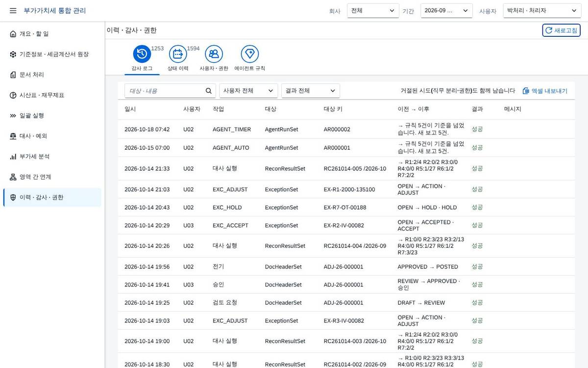Image resolution: width=588 pixels, height=368 pixels.
Task: Click the scale icon beside 대사 · 예외
Action: click(13, 136)
